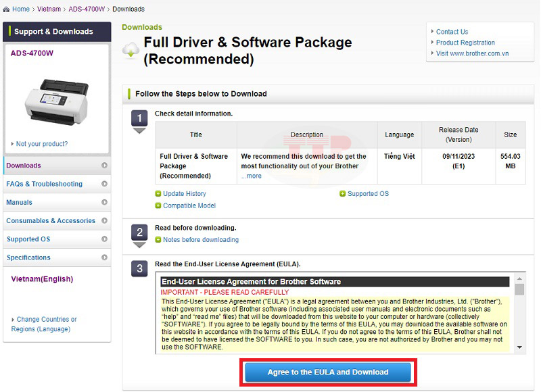
Task: Click the Home icon in the breadcrumb
Action: [7, 9]
